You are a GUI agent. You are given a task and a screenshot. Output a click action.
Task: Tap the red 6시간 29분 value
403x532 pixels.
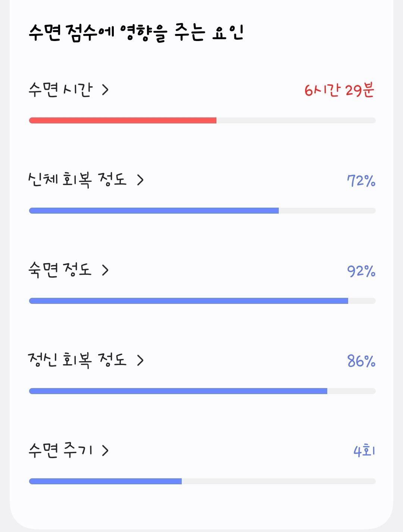click(339, 90)
